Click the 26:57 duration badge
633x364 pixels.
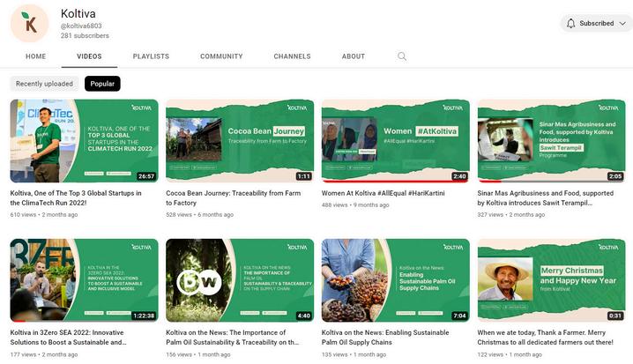pos(146,176)
